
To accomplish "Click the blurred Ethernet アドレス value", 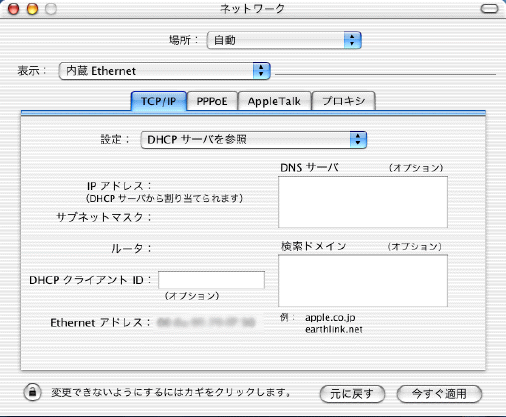I will (206, 322).
